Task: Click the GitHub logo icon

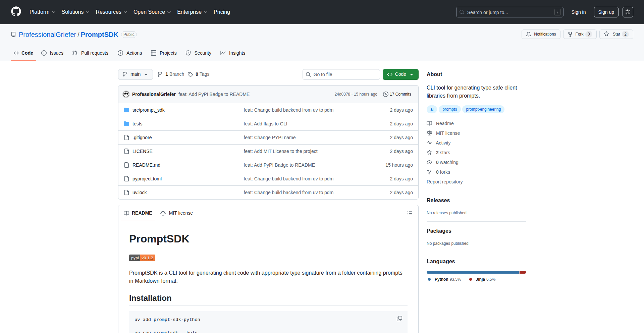Action: [16, 12]
